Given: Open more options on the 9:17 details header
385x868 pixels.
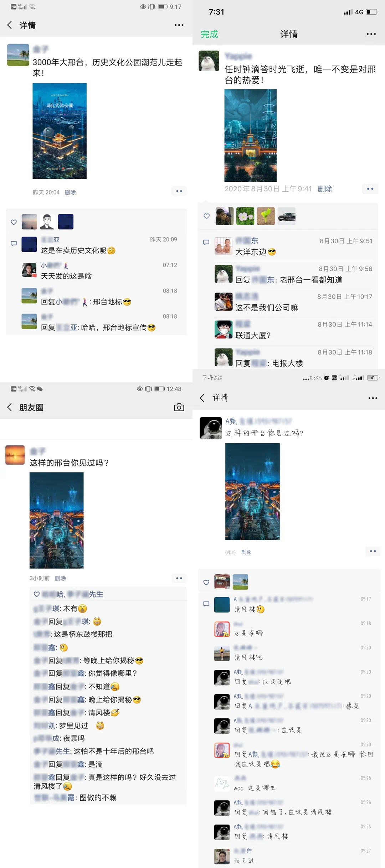Looking at the screenshot, I should tap(179, 25).
